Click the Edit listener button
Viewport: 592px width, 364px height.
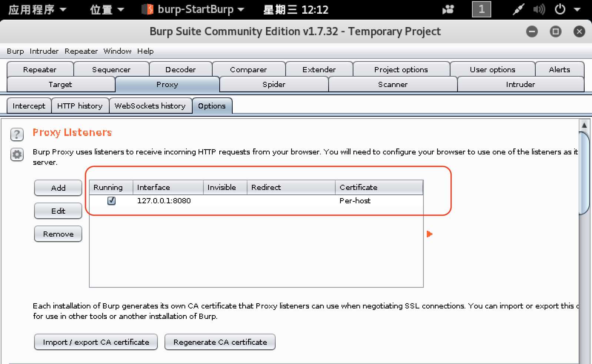coord(58,211)
